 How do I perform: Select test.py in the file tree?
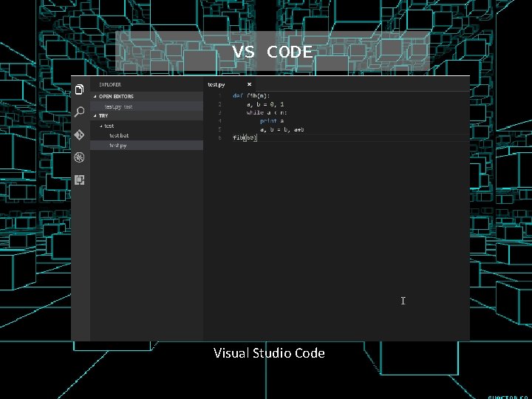point(147,146)
